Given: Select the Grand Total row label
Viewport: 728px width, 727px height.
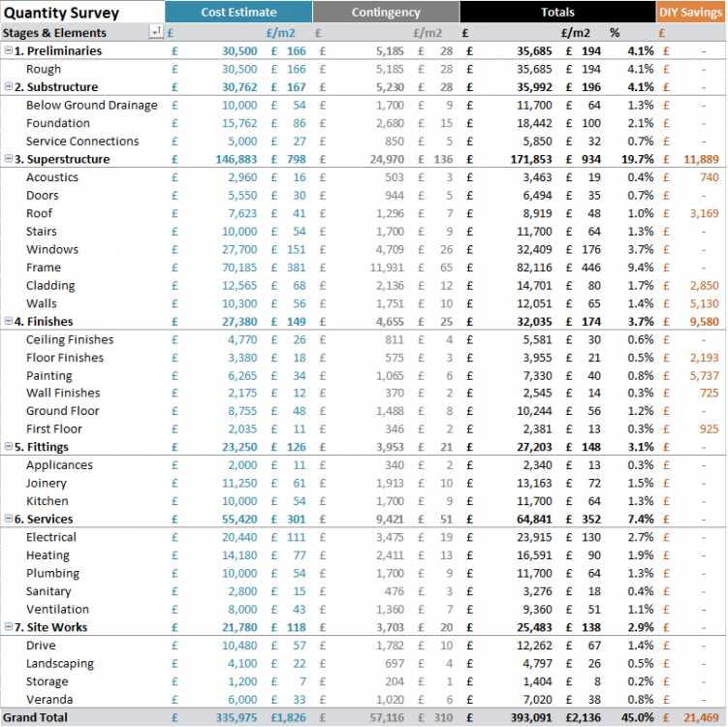Looking at the screenshot, I should tap(35, 717).
